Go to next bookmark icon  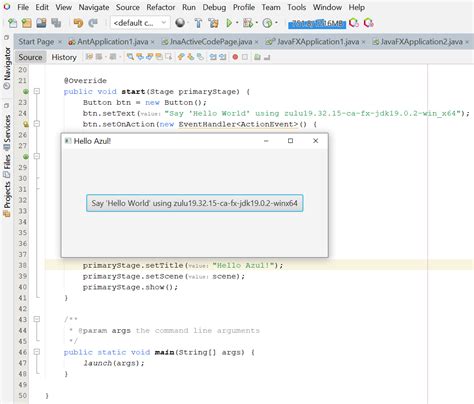click(x=191, y=57)
